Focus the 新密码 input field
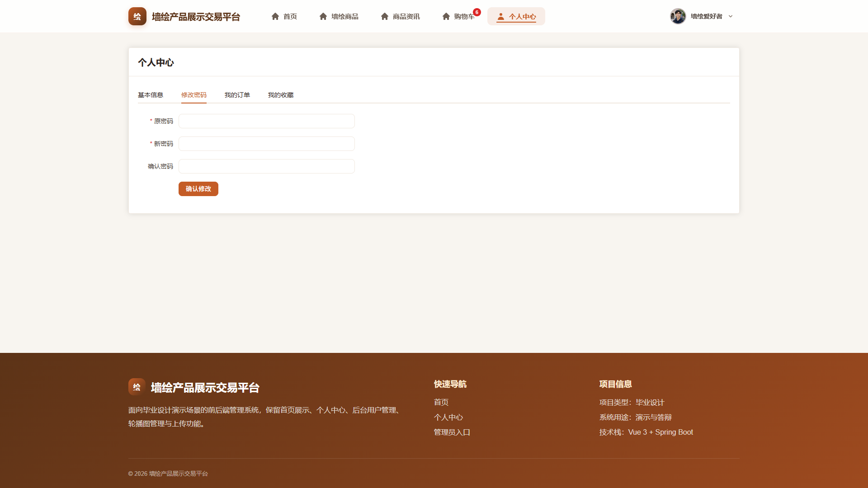The width and height of the screenshot is (868, 488). pyautogui.click(x=267, y=144)
